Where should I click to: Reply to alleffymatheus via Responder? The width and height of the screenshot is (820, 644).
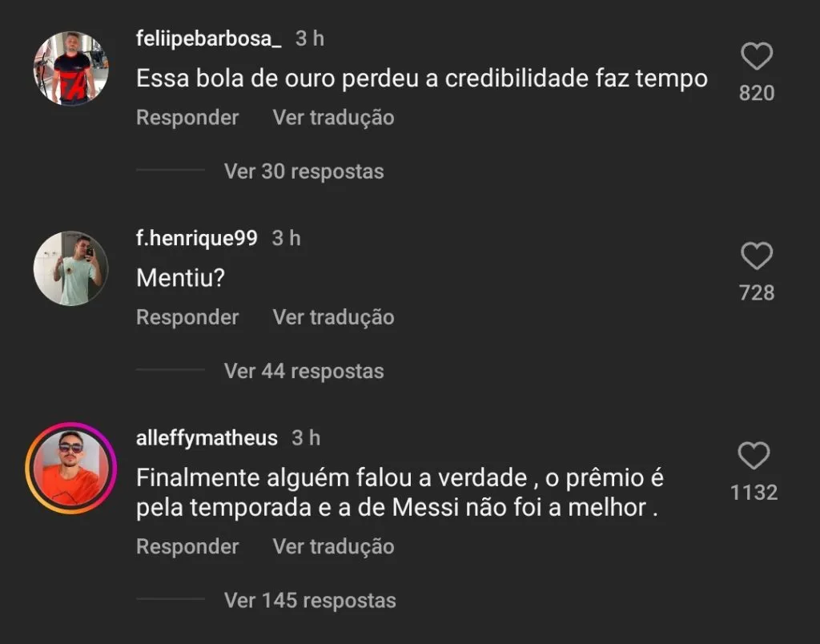point(187,546)
